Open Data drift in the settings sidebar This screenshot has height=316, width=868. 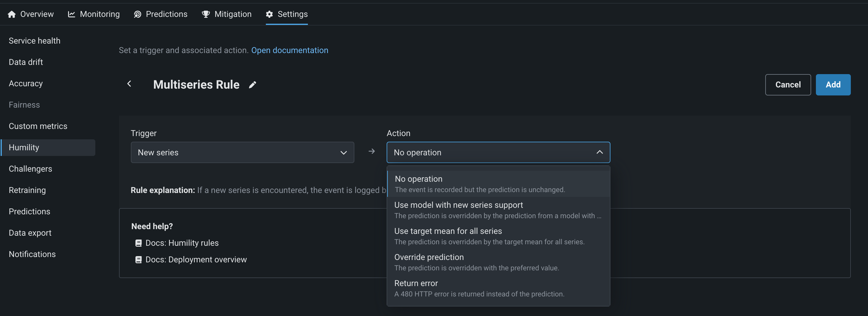pyautogui.click(x=26, y=62)
